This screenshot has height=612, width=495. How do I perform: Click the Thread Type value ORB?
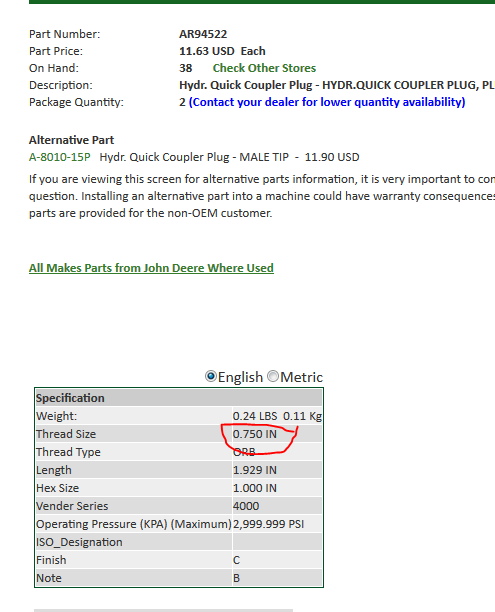[x=244, y=452]
